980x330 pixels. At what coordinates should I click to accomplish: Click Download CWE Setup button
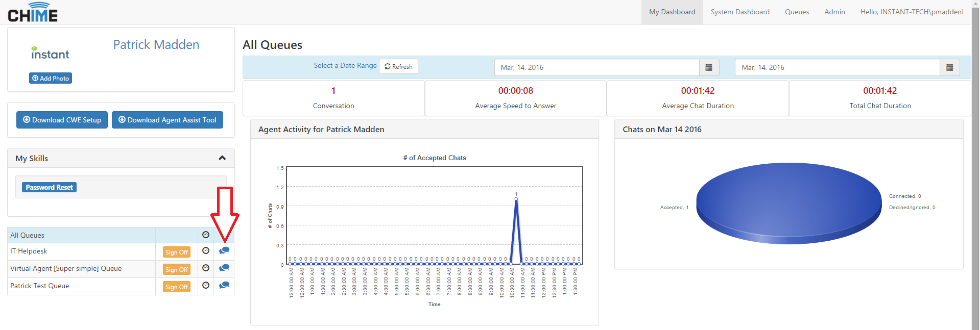pos(62,120)
